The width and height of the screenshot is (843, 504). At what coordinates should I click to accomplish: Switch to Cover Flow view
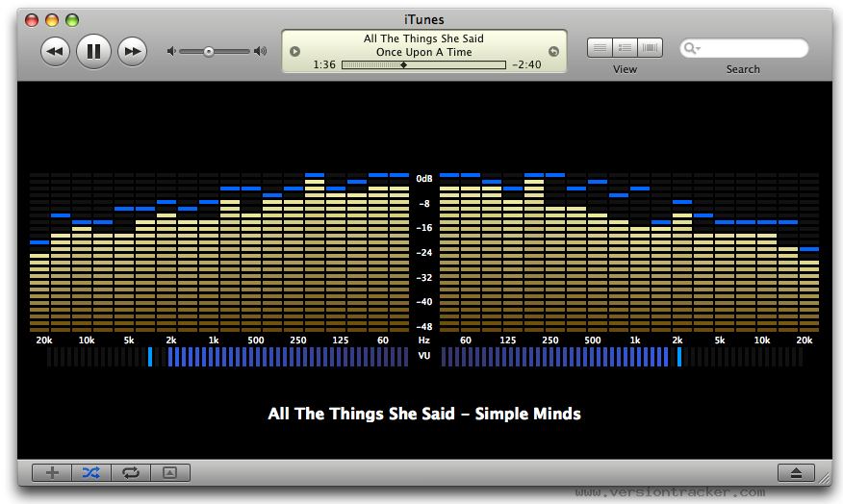click(x=650, y=48)
